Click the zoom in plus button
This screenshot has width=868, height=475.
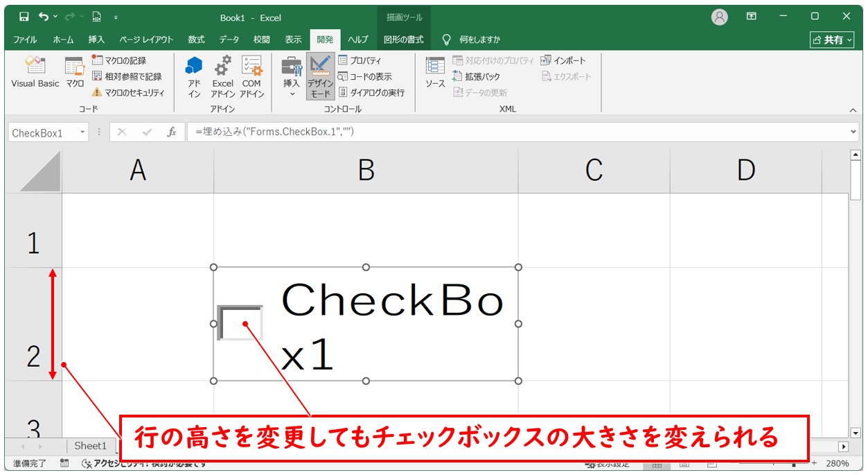click(x=814, y=463)
